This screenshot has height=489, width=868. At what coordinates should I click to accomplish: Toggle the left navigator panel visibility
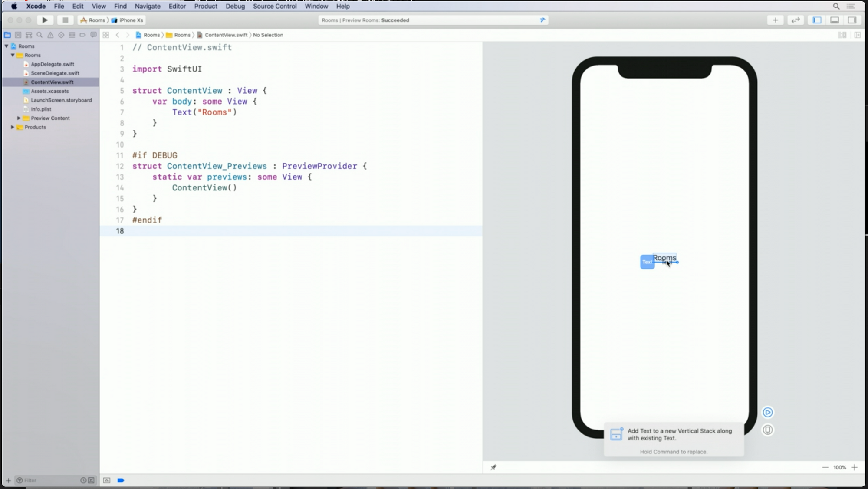[817, 20]
